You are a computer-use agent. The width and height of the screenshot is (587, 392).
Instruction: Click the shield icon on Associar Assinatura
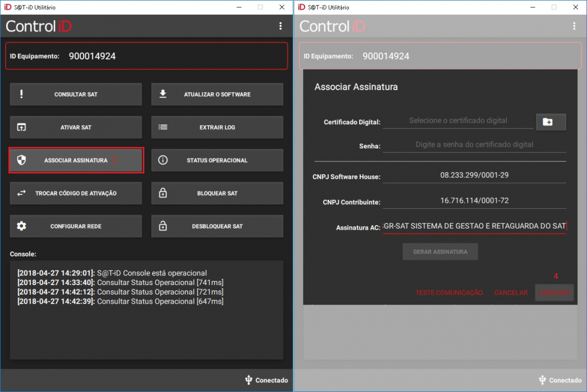(x=21, y=160)
